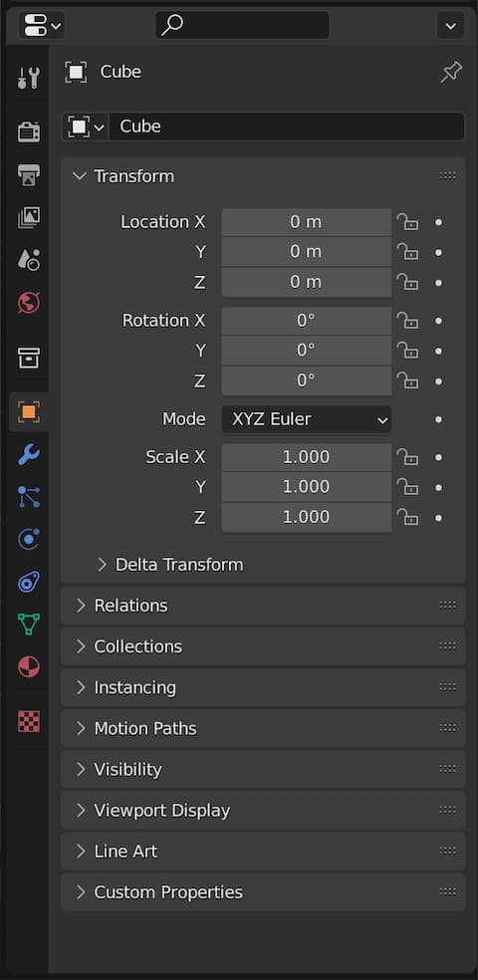The width and height of the screenshot is (478, 980).
Task: Toggle the Scale Y lock
Action: point(408,487)
